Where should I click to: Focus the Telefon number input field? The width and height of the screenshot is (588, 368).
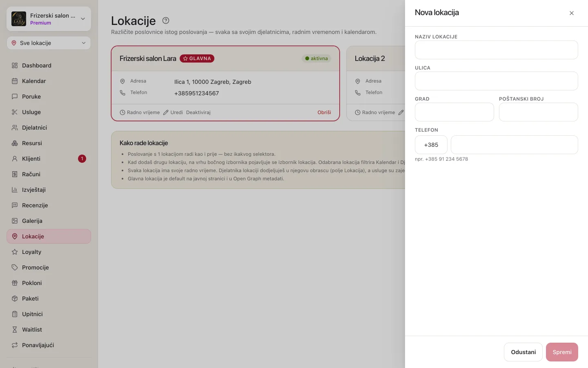(x=514, y=145)
